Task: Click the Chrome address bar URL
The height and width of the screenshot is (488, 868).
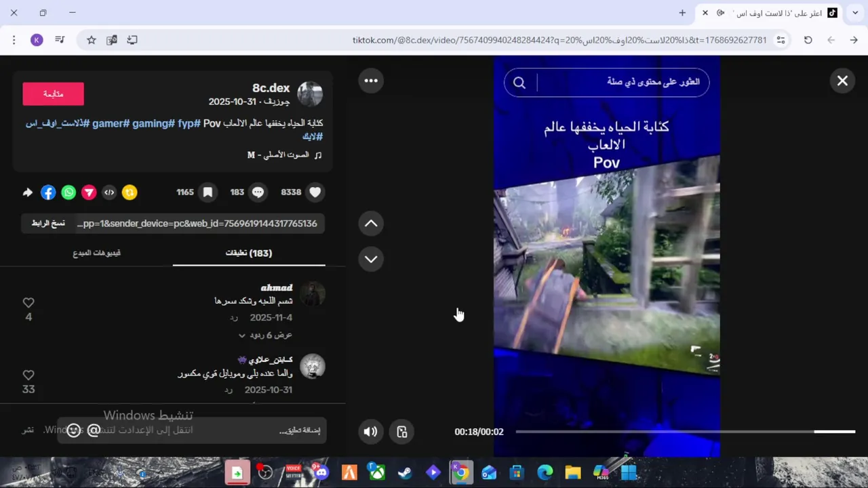Action: pos(559,40)
